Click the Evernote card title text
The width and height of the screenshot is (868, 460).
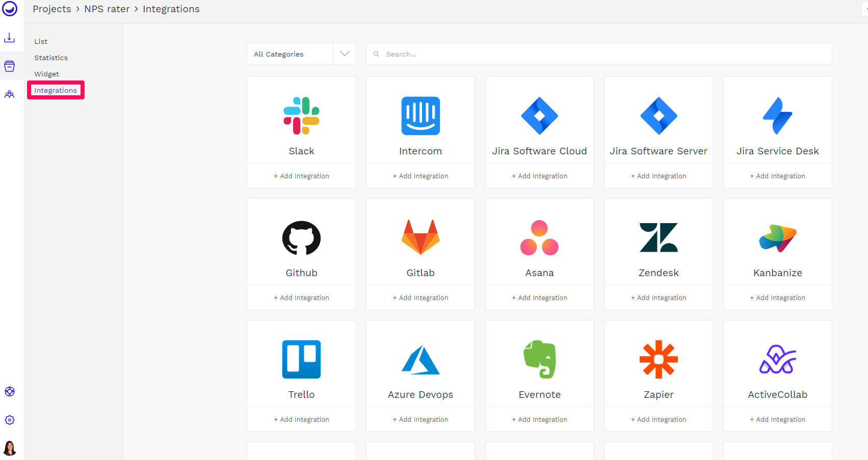[539, 394]
